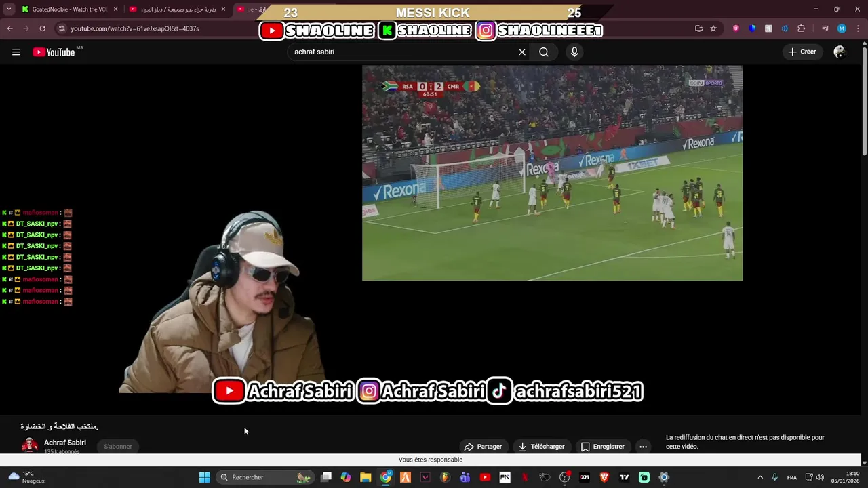Click the taskbar Rechercher search box
Screen dimensions: 868x488
pos(264,477)
